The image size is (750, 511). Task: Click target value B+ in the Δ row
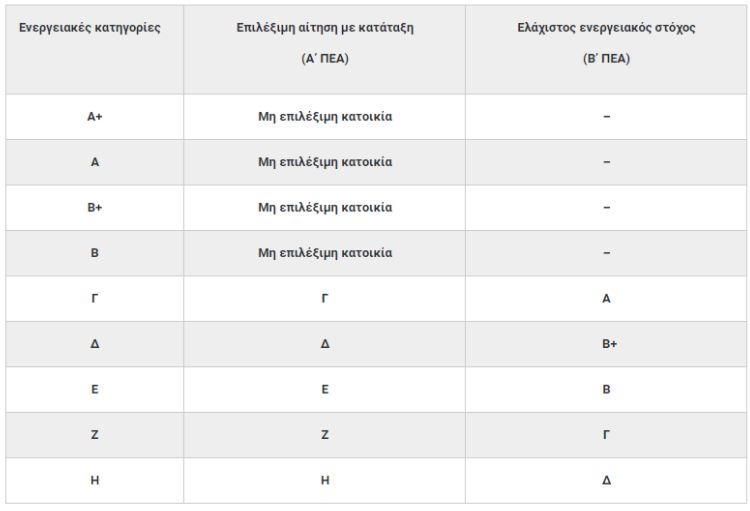[609, 344]
